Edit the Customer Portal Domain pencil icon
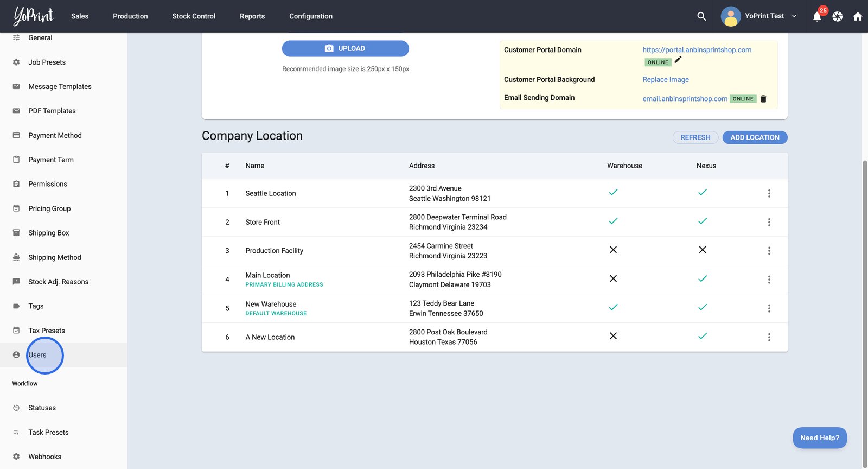The height and width of the screenshot is (469, 868). coord(678,60)
